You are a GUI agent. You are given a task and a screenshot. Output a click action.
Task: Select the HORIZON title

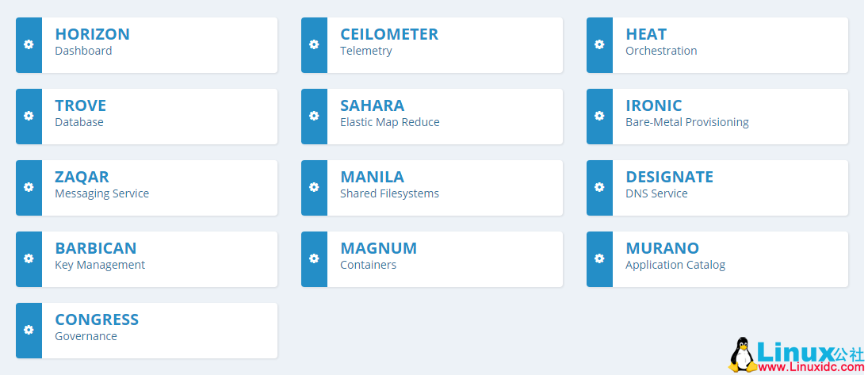tap(92, 34)
